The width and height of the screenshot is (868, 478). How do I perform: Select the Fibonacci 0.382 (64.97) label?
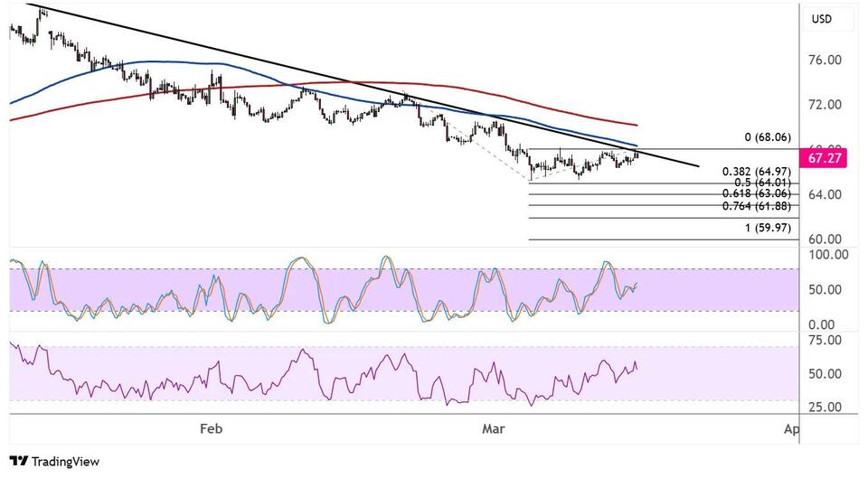pyautogui.click(x=757, y=172)
